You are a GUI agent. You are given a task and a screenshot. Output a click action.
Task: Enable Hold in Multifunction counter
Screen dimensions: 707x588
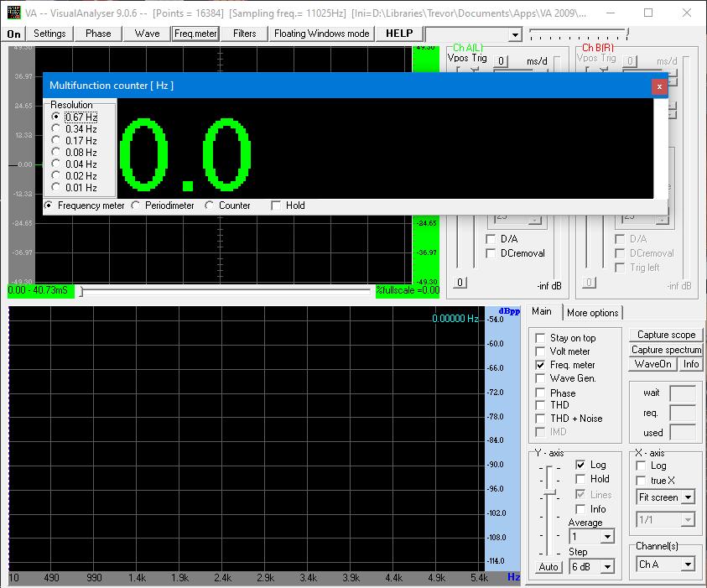(x=276, y=206)
